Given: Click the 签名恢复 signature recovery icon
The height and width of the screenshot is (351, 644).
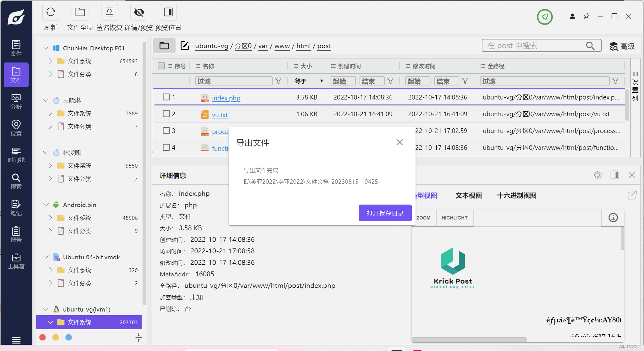Looking at the screenshot, I should point(109,12).
